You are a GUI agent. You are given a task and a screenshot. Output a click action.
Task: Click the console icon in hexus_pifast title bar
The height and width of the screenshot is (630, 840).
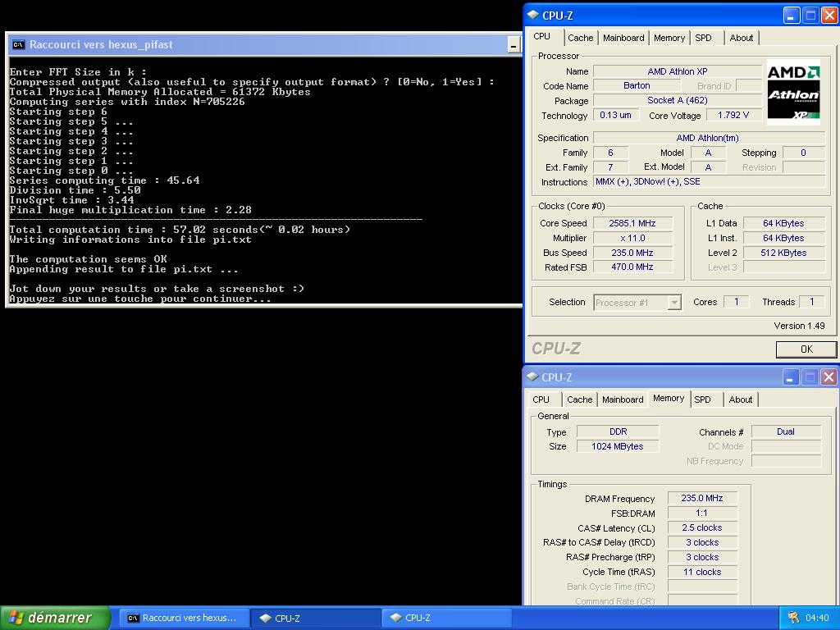[x=19, y=44]
